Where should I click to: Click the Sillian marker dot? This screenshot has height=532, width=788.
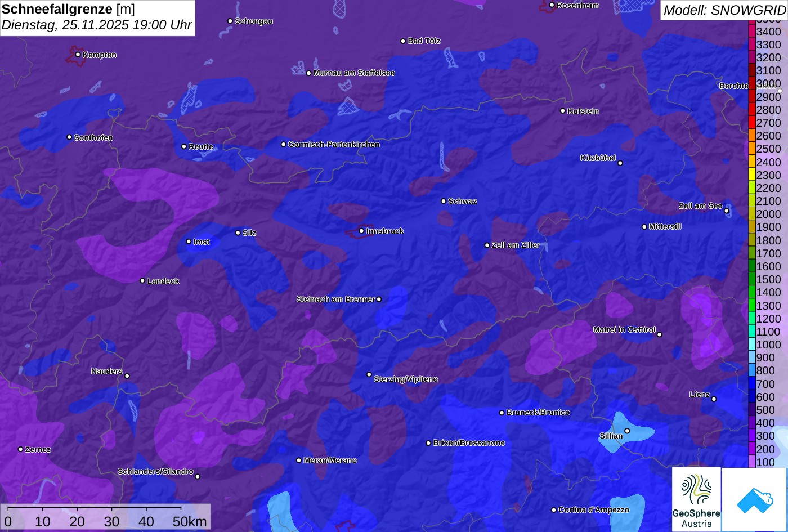pos(627,431)
